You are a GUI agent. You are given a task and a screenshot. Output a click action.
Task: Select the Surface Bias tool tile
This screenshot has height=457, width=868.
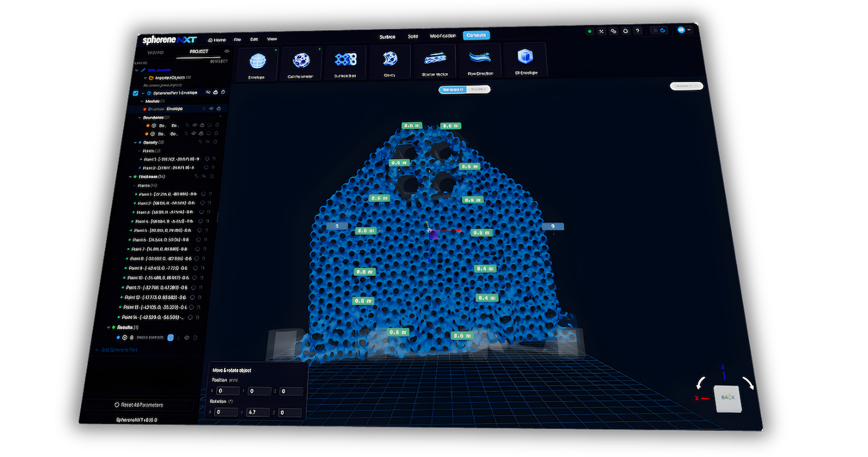345,63
